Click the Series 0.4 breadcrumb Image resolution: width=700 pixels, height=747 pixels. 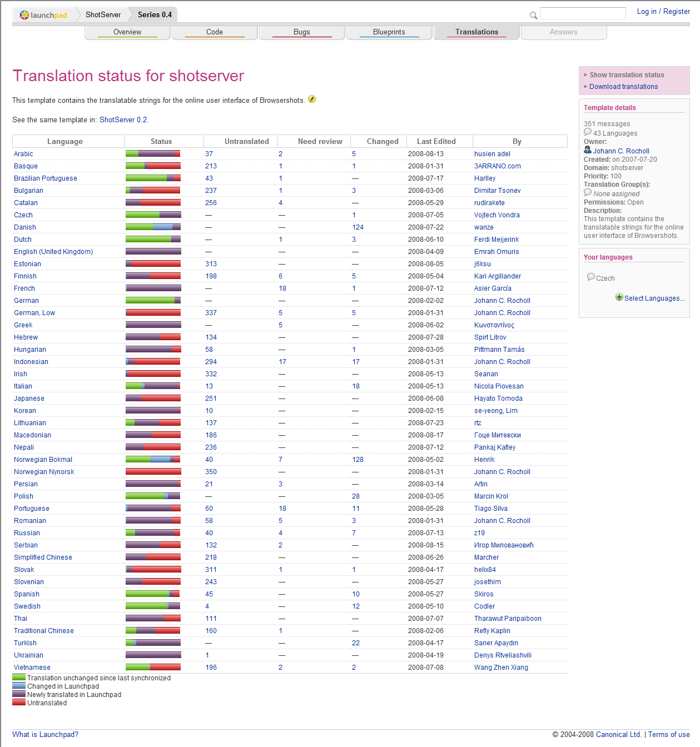coord(155,15)
